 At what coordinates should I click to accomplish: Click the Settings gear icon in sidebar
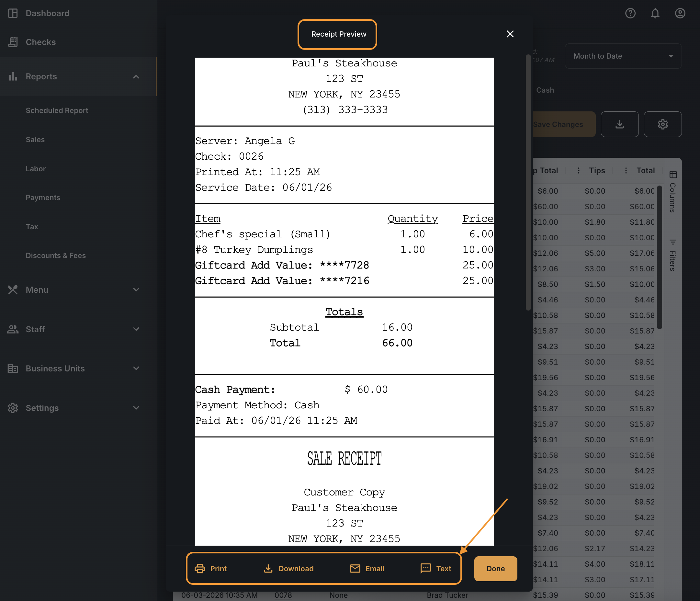click(13, 408)
